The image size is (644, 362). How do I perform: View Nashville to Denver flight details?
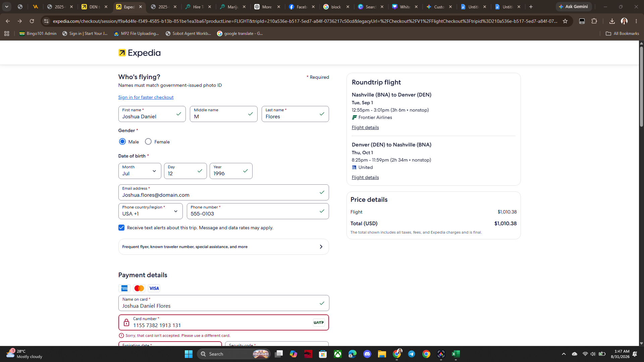365,127
